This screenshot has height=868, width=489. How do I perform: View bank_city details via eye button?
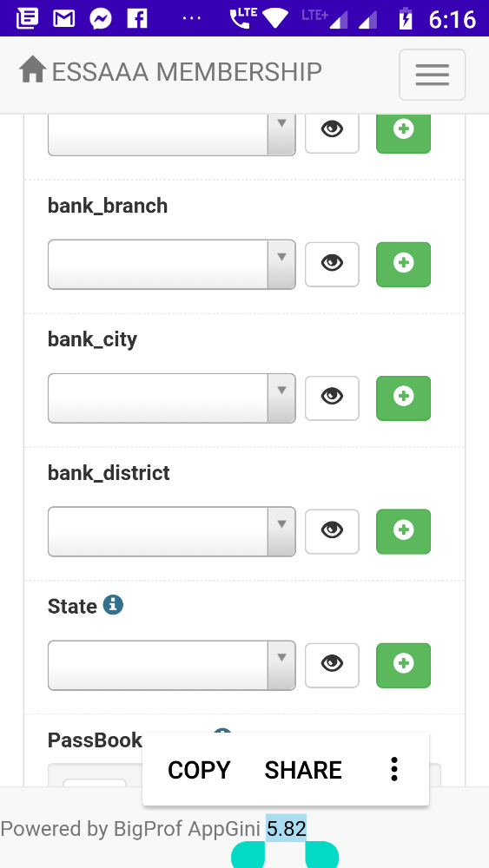[332, 398]
